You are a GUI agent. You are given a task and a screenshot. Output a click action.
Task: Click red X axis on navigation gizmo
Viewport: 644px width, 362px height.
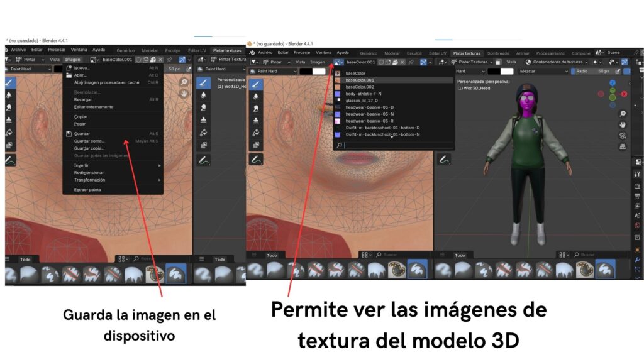coord(624,94)
